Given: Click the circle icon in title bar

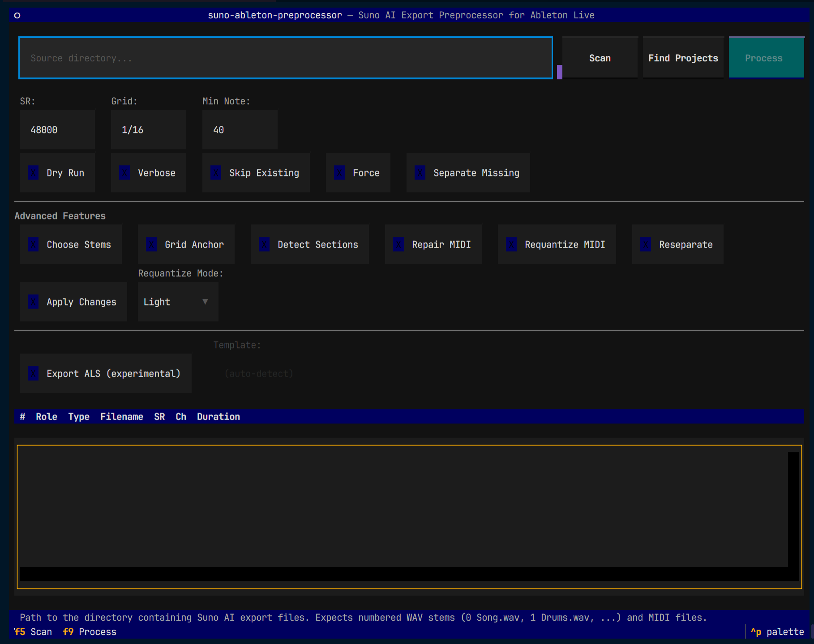Looking at the screenshot, I should coord(17,16).
